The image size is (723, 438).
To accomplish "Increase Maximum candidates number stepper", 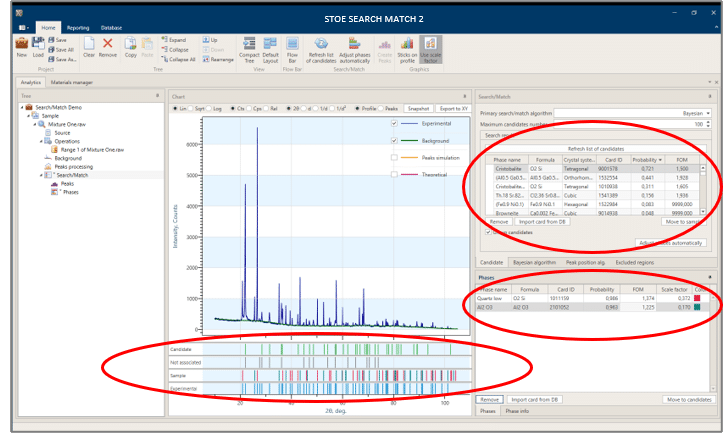I will point(708,123).
